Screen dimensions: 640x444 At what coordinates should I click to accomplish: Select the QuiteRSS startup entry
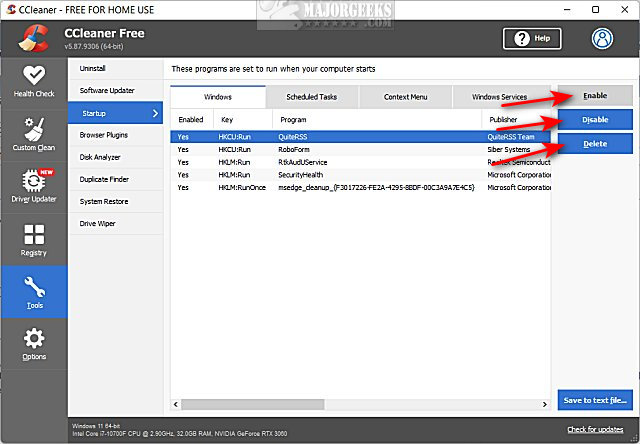tap(360, 137)
